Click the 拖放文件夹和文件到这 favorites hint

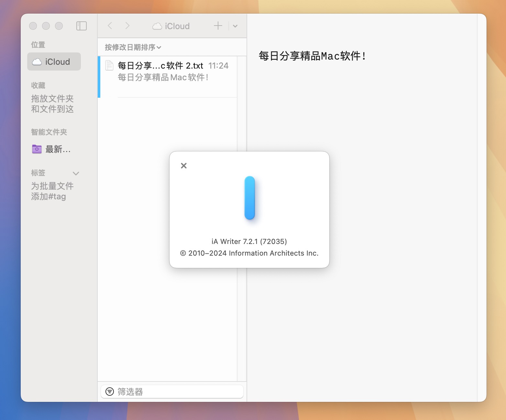point(52,104)
